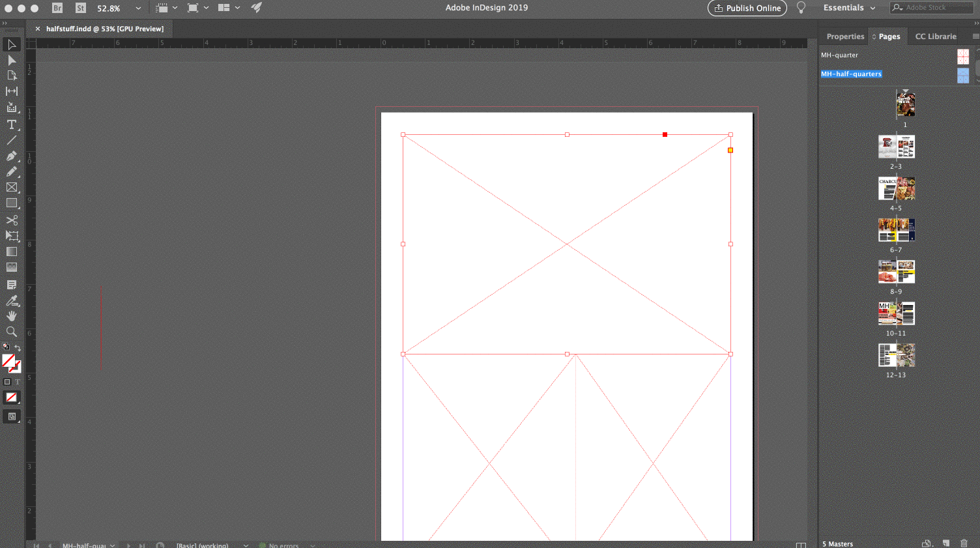Open the Gradient tool
The height and width of the screenshot is (548, 980).
pos(12,252)
